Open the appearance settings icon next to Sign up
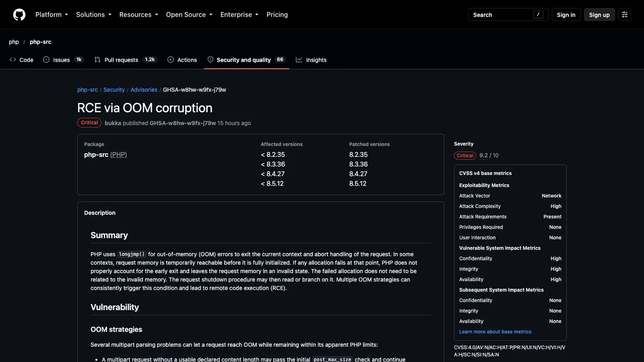Image resolution: width=644 pixels, height=362 pixels. (625, 14)
